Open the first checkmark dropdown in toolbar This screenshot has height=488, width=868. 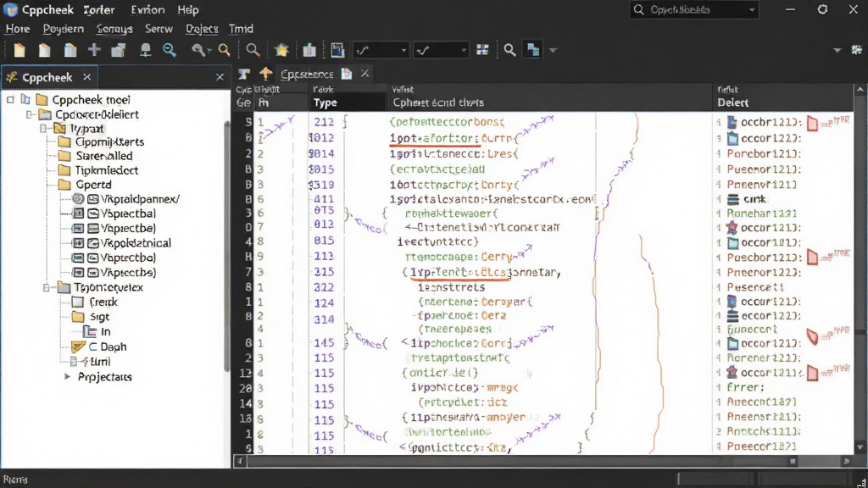click(x=381, y=50)
